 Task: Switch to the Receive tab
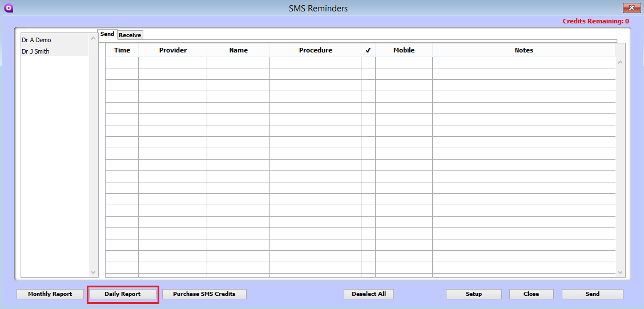pyautogui.click(x=130, y=35)
